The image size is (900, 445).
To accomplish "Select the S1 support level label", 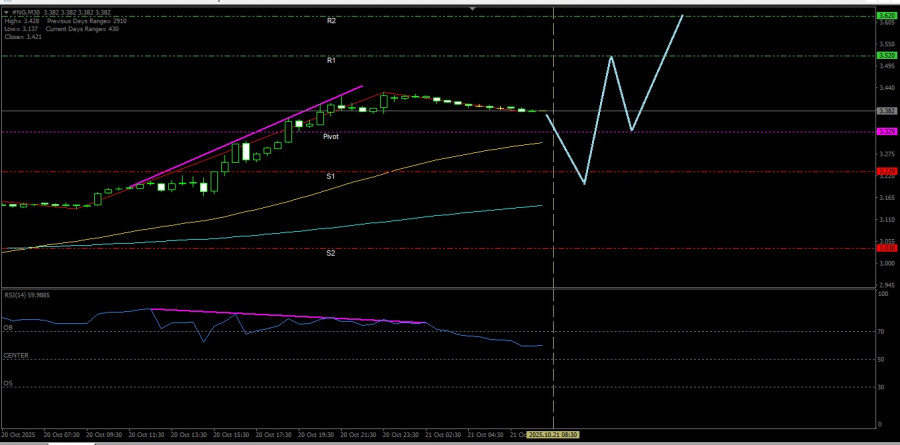I will pos(331,176).
